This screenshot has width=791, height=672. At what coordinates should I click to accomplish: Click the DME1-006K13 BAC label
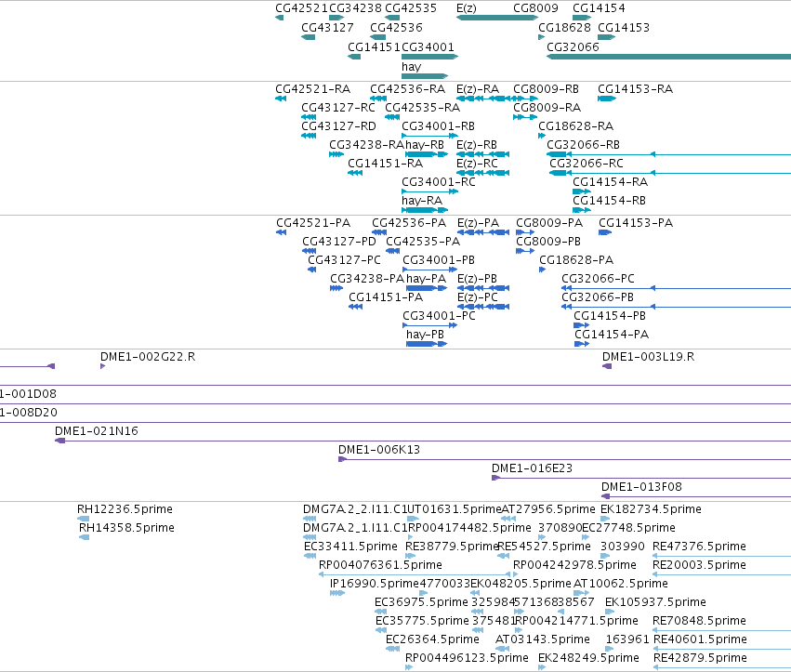tap(379, 450)
